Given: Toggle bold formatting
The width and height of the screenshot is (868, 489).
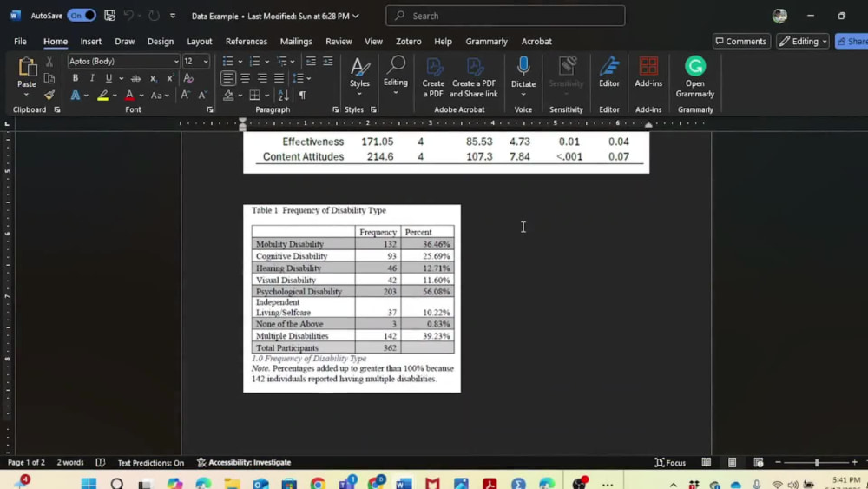Looking at the screenshot, I should [76, 78].
